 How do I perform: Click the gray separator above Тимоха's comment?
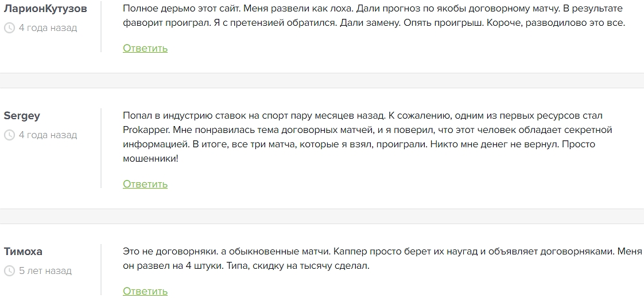point(322,216)
